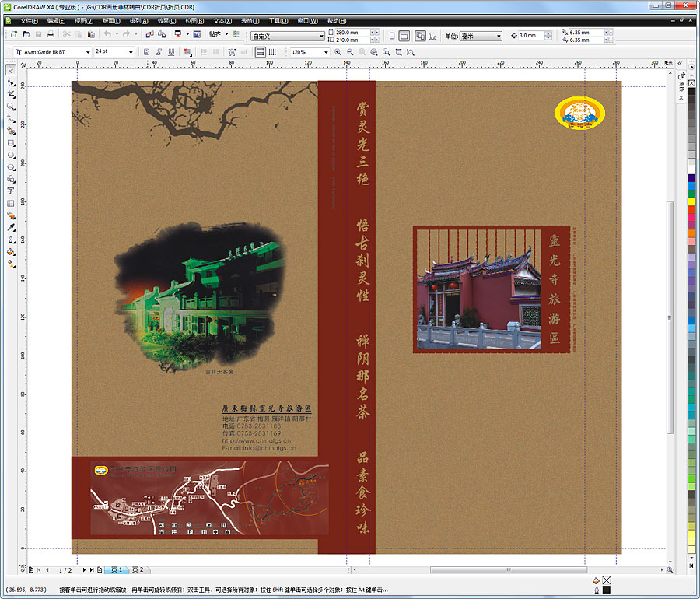Choose the Rectangle tool
The height and width of the screenshot is (599, 700).
pyautogui.click(x=11, y=143)
